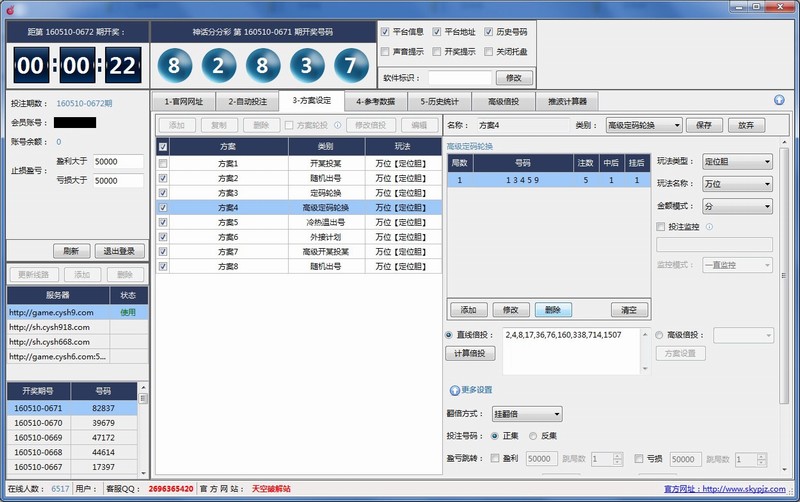
Task: Click the countdown seconds digits display
Action: (x=120, y=67)
